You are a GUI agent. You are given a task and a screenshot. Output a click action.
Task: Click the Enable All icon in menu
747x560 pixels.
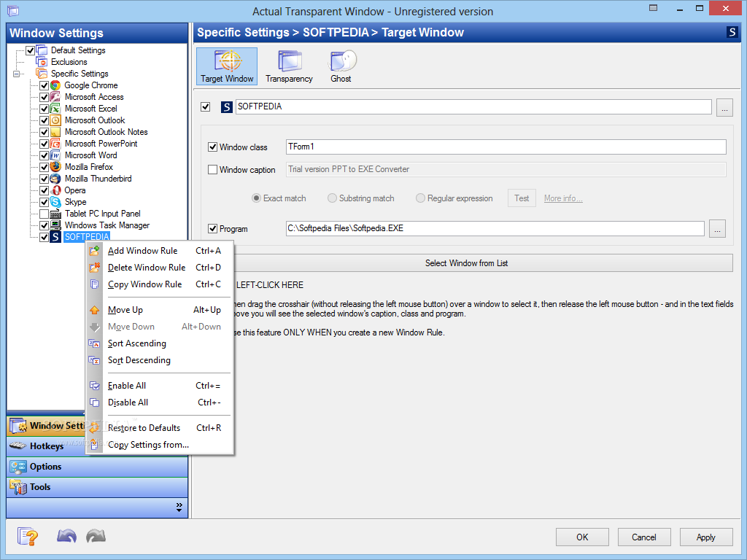pyautogui.click(x=94, y=386)
